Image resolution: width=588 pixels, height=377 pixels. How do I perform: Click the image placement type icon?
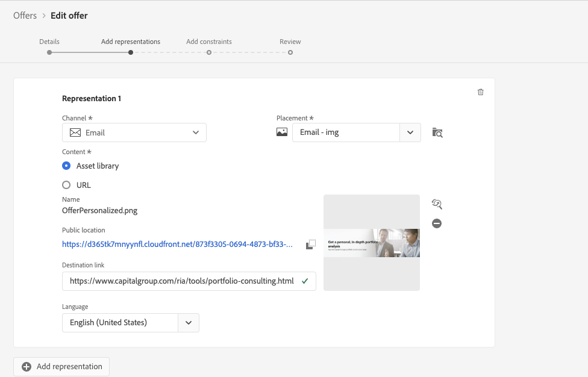[282, 132]
